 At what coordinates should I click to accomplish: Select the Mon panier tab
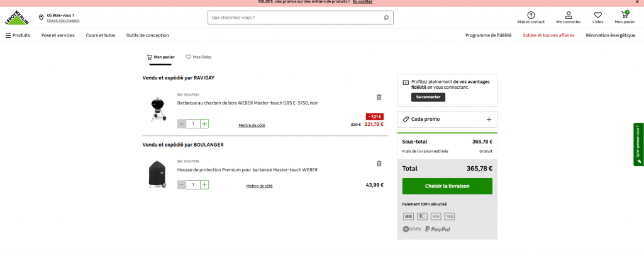(160, 57)
